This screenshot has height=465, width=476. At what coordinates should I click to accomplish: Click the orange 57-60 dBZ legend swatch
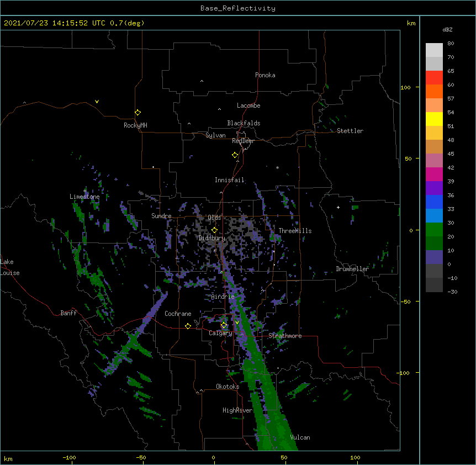[434, 91]
